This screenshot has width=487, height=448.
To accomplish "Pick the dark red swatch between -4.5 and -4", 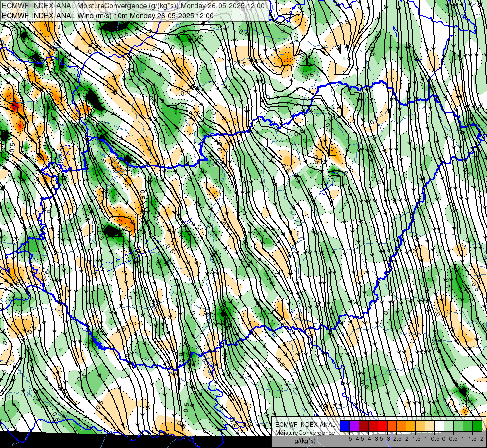I will click(364, 426).
